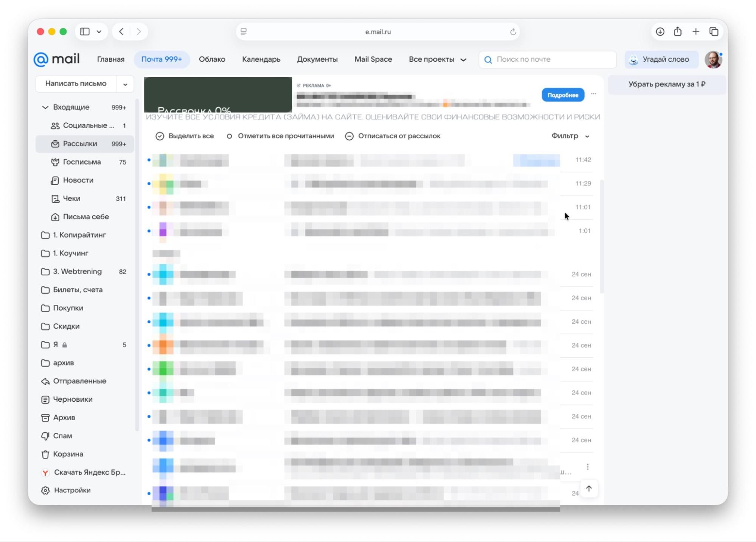Toggle the unread dot on the 11:29 email
The width and height of the screenshot is (756, 542).
(x=149, y=183)
